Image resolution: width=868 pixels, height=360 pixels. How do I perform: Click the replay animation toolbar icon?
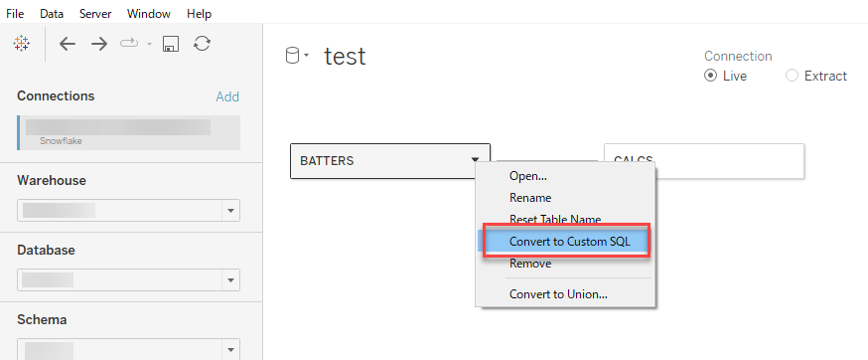coord(129,44)
